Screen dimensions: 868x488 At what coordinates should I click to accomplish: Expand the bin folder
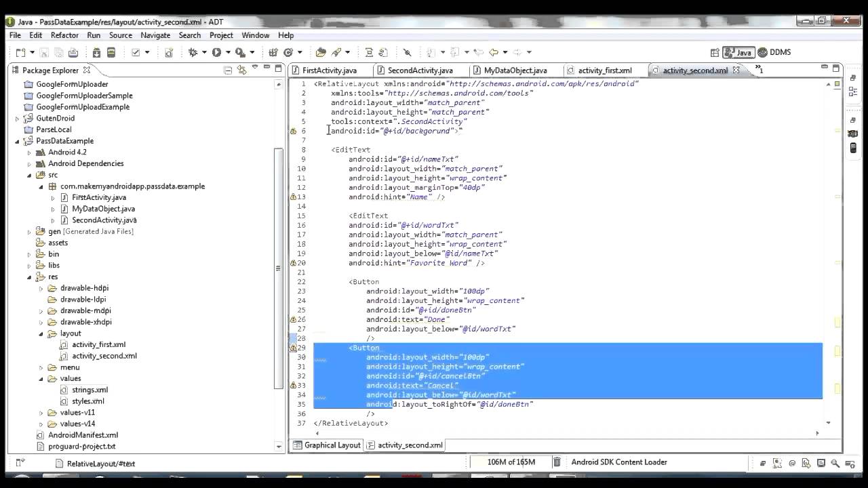(x=29, y=254)
